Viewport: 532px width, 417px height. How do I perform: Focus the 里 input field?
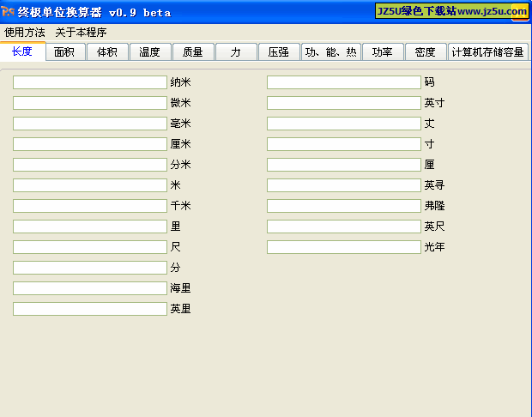click(x=90, y=227)
